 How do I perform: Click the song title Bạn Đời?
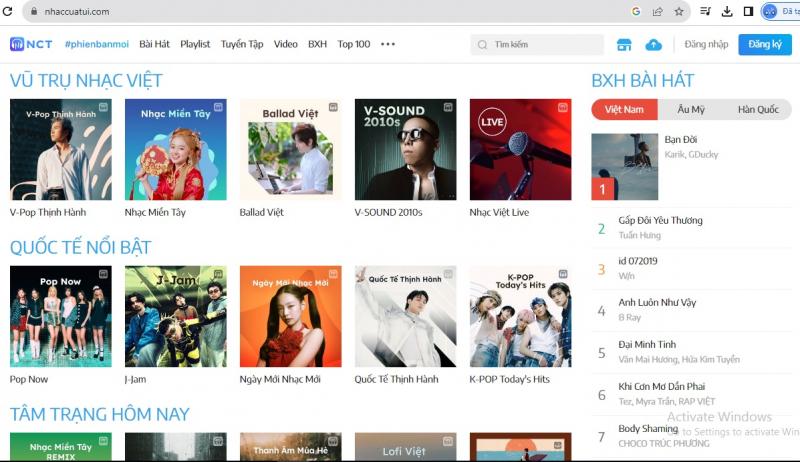(x=681, y=140)
